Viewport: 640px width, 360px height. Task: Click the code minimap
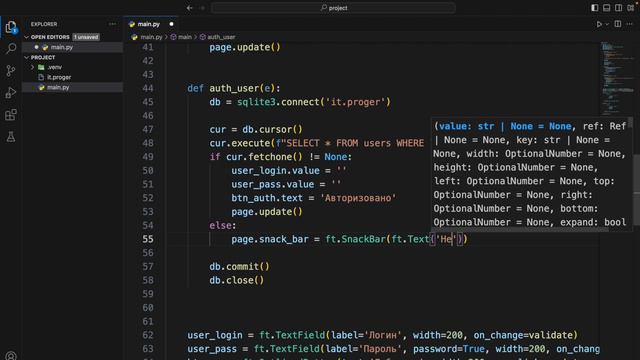pyautogui.click(x=617, y=78)
